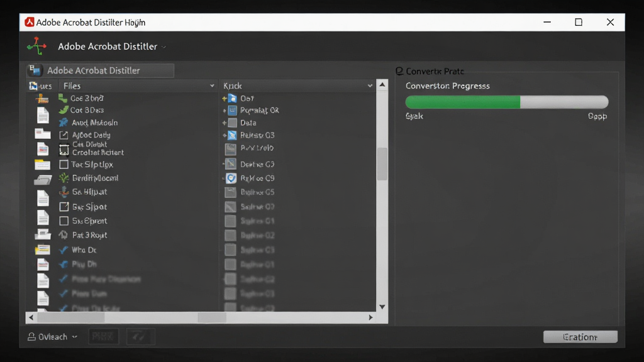This screenshot has height=362, width=644.
Task: Click the recycle icon beside 'Pat 3 Rogt'
Action: pyautogui.click(x=64, y=235)
